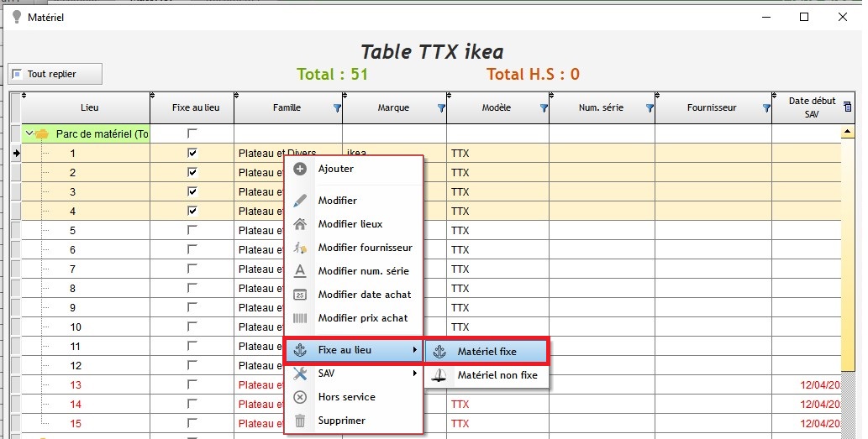Expand the SAV submenu arrow
Image resolution: width=868 pixels, height=439 pixels.
[x=414, y=374]
